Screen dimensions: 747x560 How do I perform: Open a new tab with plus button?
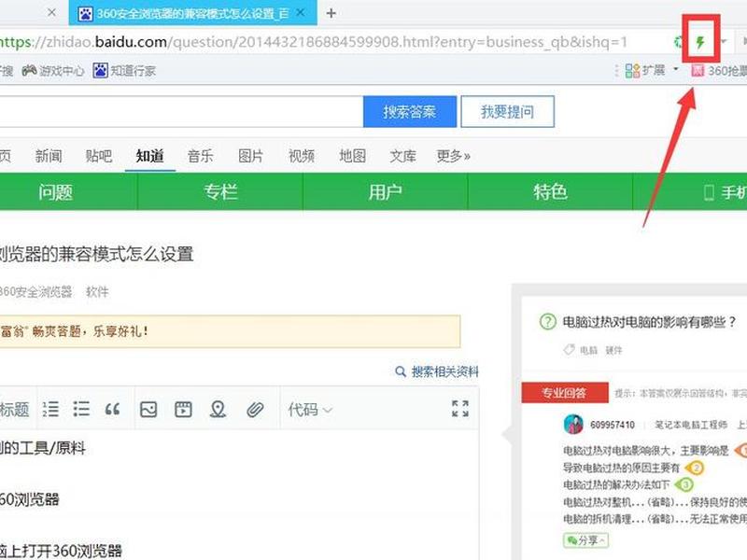tap(331, 13)
